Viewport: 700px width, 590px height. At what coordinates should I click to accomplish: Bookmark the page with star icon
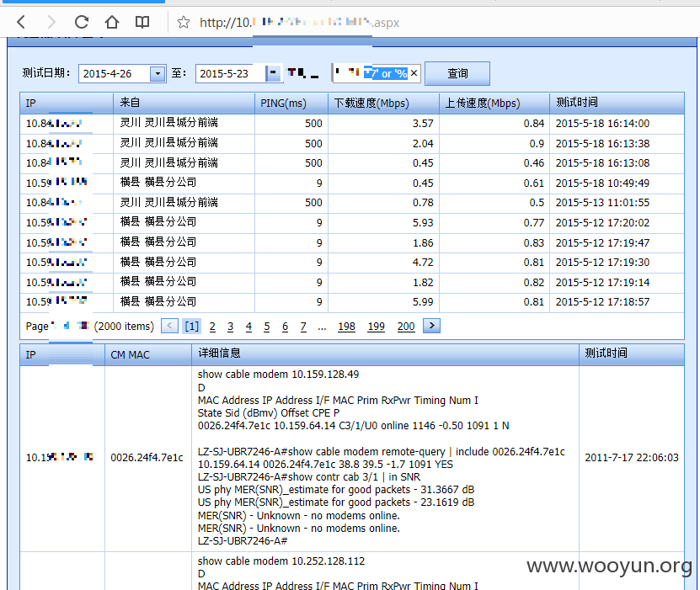coord(184,22)
